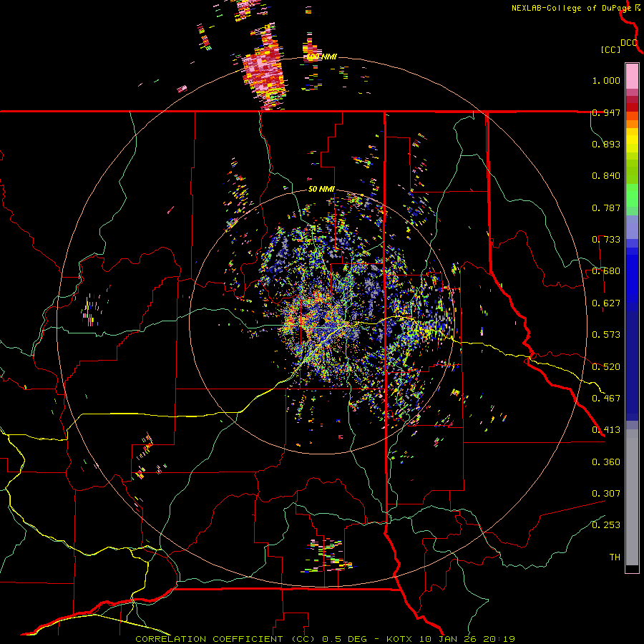Click the [CC] units label above the scale

point(610,50)
